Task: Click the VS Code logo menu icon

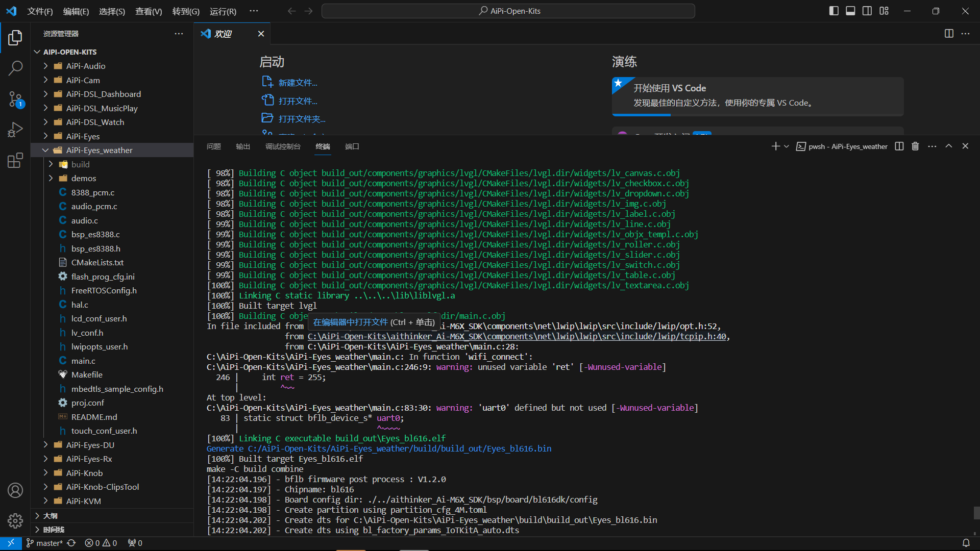Action: coord(11,11)
